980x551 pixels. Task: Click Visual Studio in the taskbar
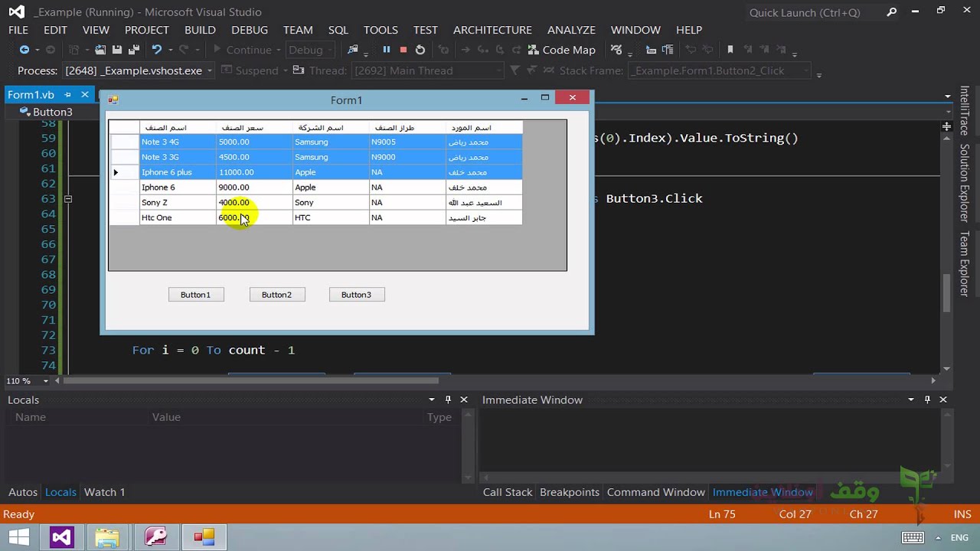coord(62,536)
